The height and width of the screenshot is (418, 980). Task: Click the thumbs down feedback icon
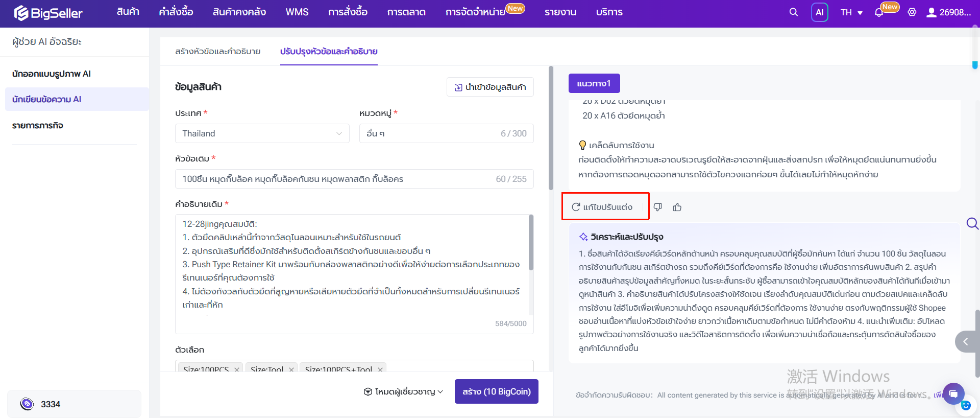658,207
